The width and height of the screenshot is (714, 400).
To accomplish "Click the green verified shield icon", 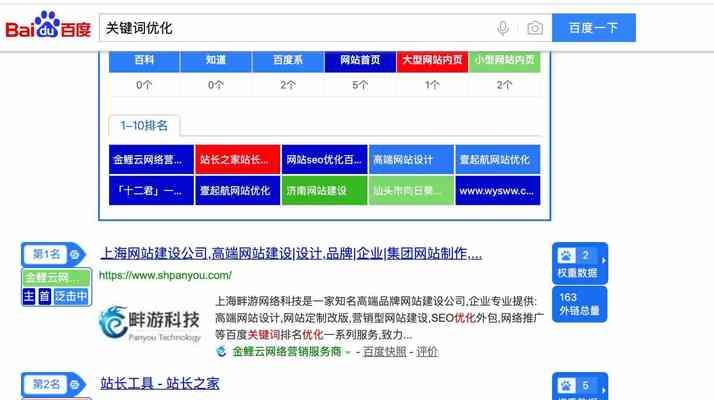I will pyautogui.click(x=222, y=352).
